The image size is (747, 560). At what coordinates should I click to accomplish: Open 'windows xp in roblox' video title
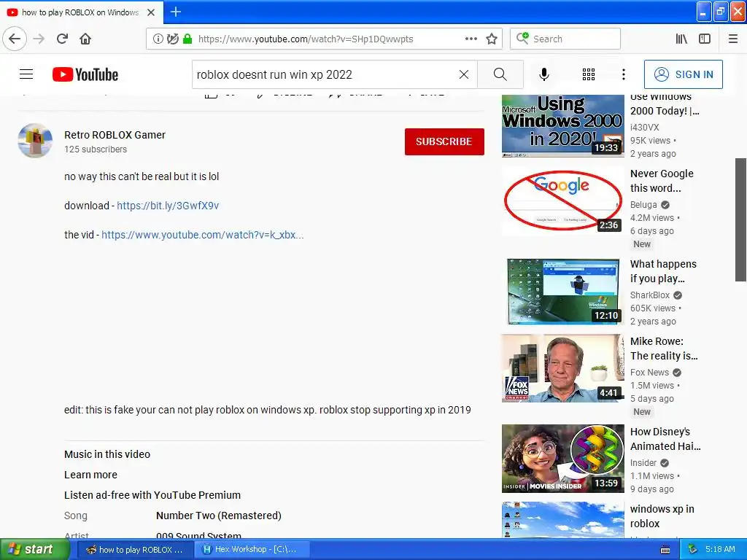click(x=662, y=516)
